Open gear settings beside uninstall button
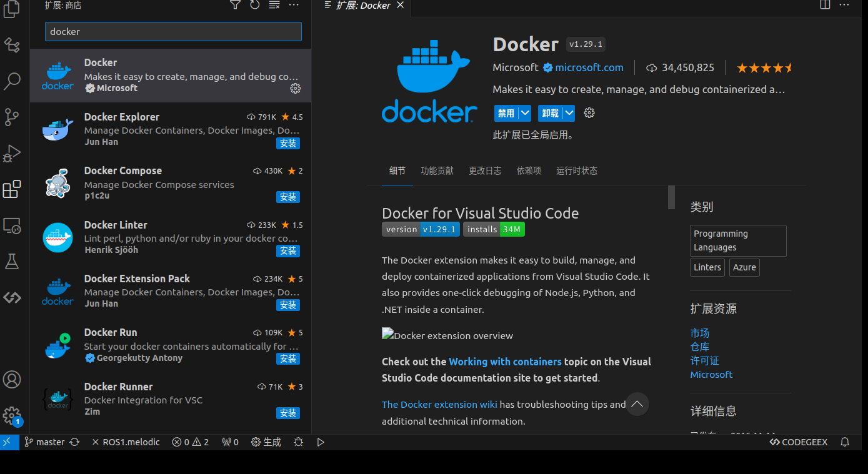This screenshot has height=474, width=868. click(x=589, y=113)
